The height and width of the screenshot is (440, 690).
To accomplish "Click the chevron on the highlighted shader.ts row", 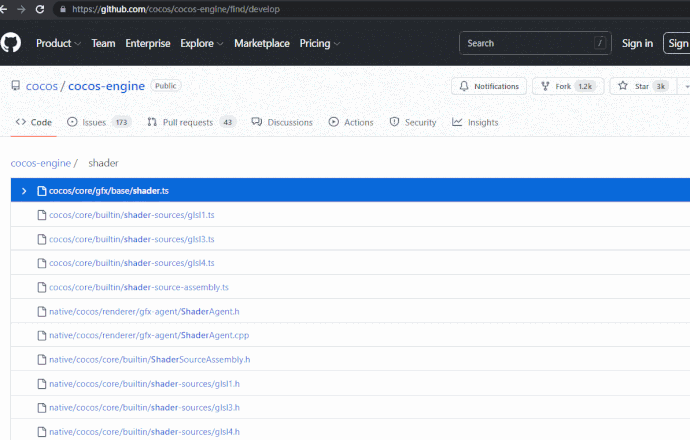I will tap(24, 191).
